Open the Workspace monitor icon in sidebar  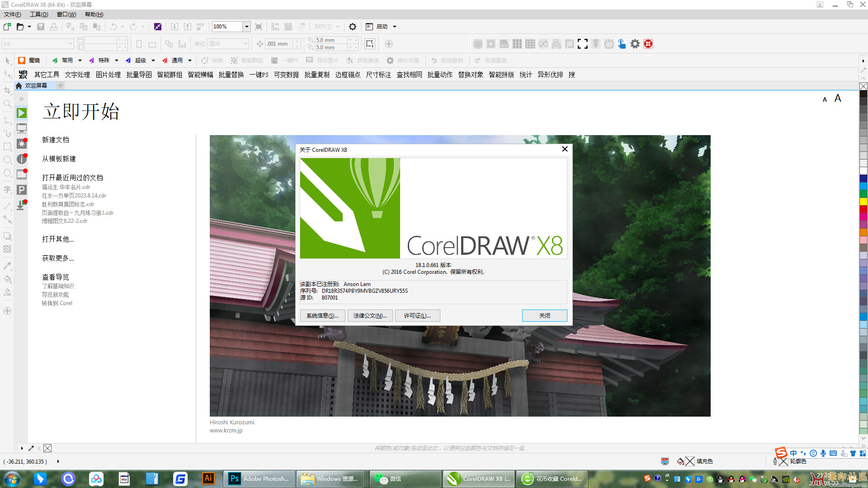click(22, 128)
